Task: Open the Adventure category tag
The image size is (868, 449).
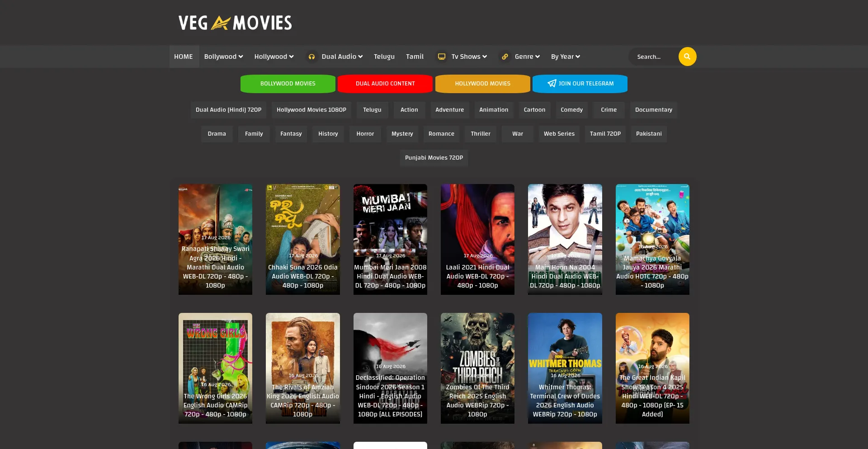Action: coord(450,110)
